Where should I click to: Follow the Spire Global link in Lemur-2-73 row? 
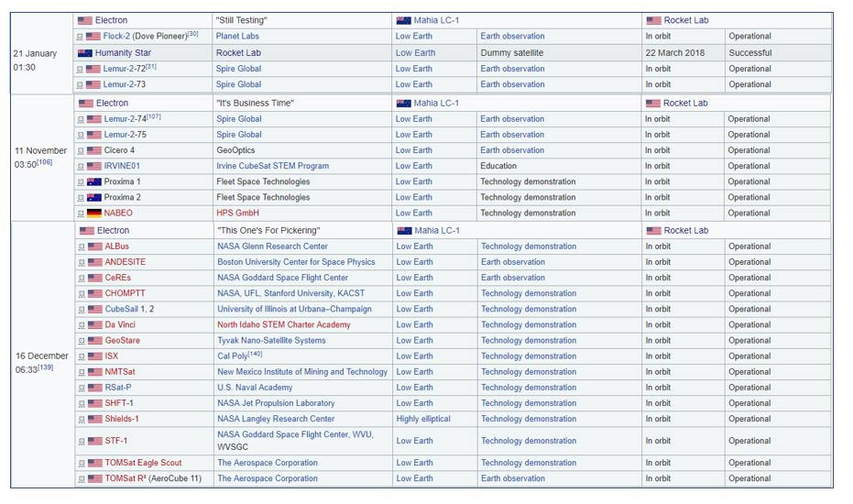pos(238,85)
